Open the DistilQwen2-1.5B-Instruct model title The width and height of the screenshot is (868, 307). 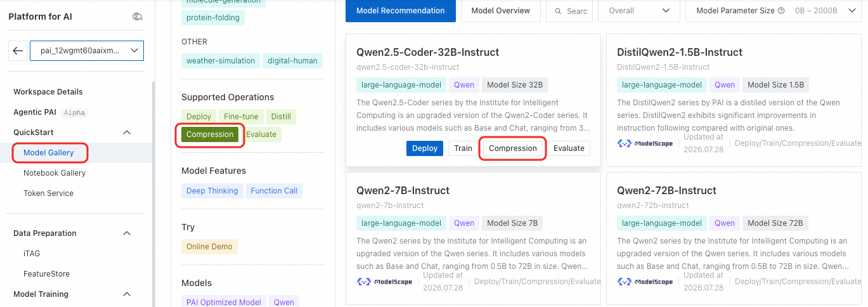click(680, 52)
